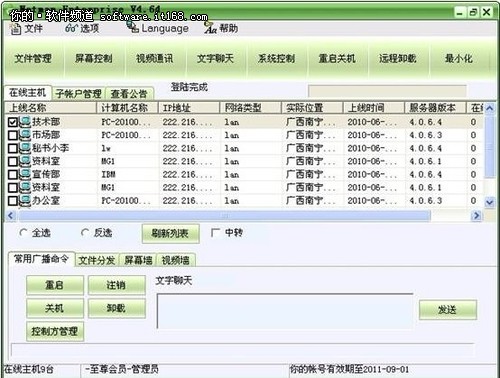This screenshot has width=500, height=378.
Task: Click the 控制方管理 button
Action: tap(55, 331)
